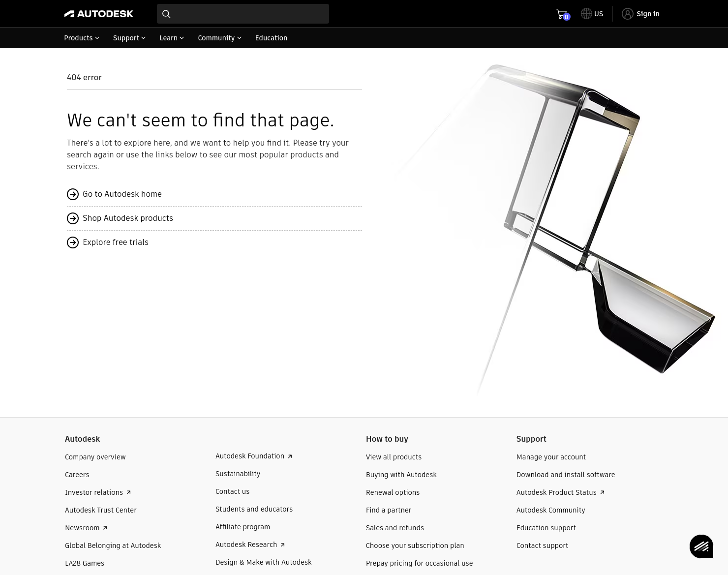This screenshot has height=575, width=728.
Task: Expand the Products dropdown
Action: coord(81,38)
